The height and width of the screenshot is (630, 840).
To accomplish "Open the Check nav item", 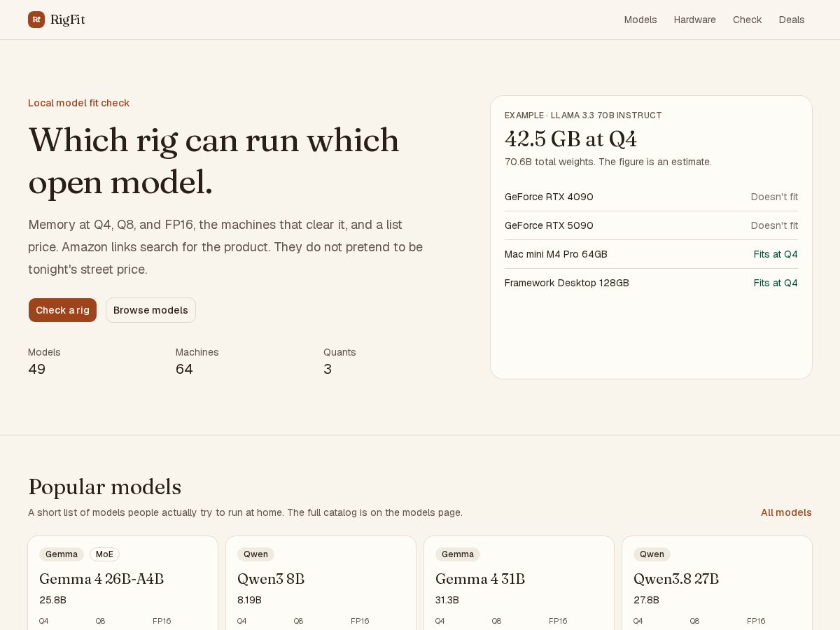I will coord(747,20).
